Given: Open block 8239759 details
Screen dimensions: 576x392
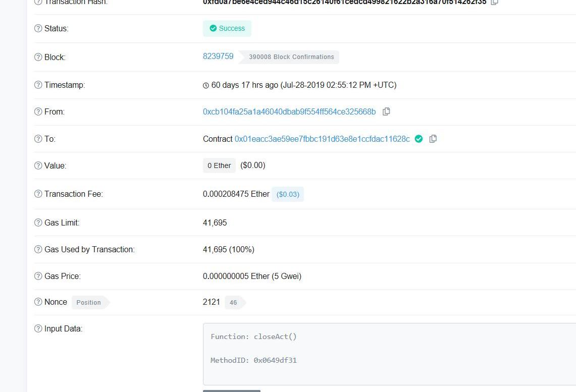Looking at the screenshot, I should tap(218, 57).
